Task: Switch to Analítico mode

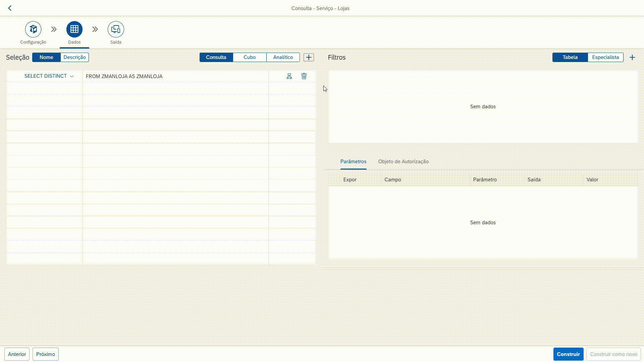Action: pyautogui.click(x=283, y=57)
